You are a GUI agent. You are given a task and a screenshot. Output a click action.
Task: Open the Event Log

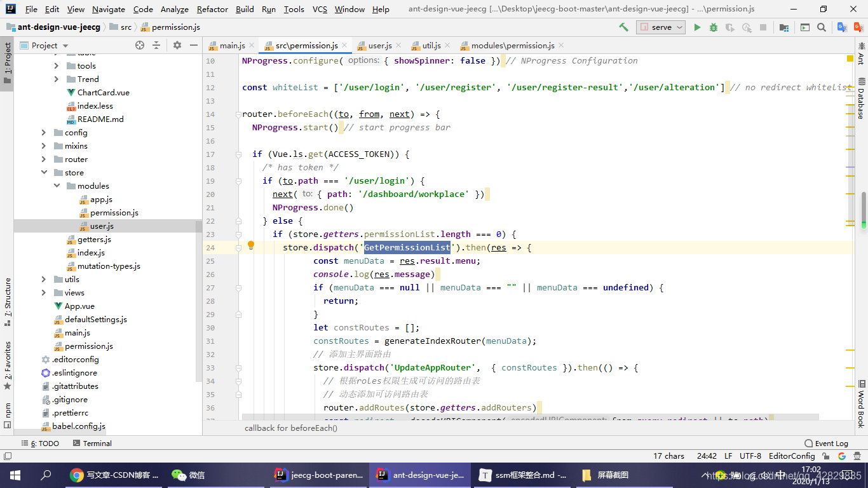tap(826, 444)
